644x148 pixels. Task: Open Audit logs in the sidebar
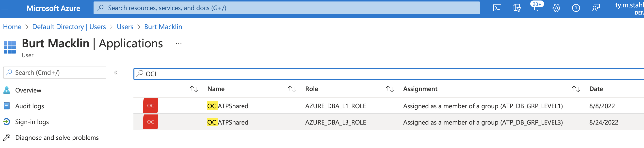click(x=30, y=106)
